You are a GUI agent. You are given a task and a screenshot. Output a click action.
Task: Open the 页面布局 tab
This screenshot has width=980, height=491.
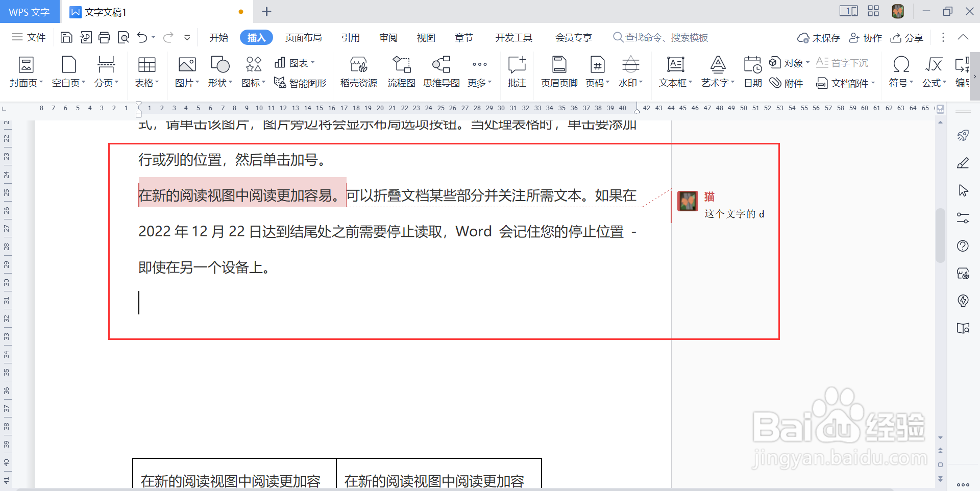[304, 37]
